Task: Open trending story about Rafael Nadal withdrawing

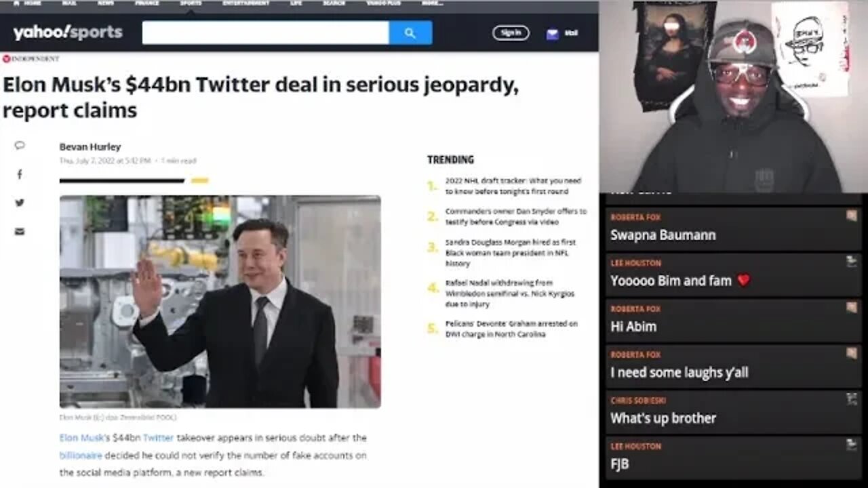Action: [x=510, y=293]
